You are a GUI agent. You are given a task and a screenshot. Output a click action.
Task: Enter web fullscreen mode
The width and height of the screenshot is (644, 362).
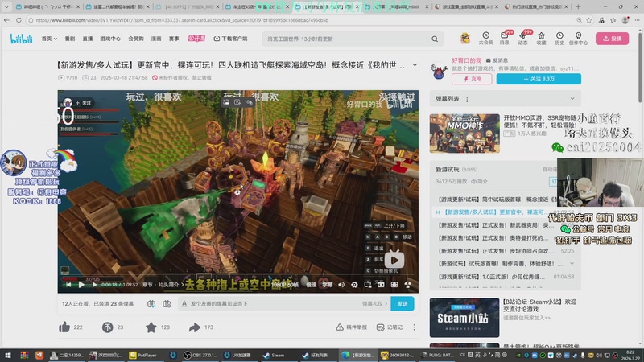pyautogui.click(x=394, y=285)
